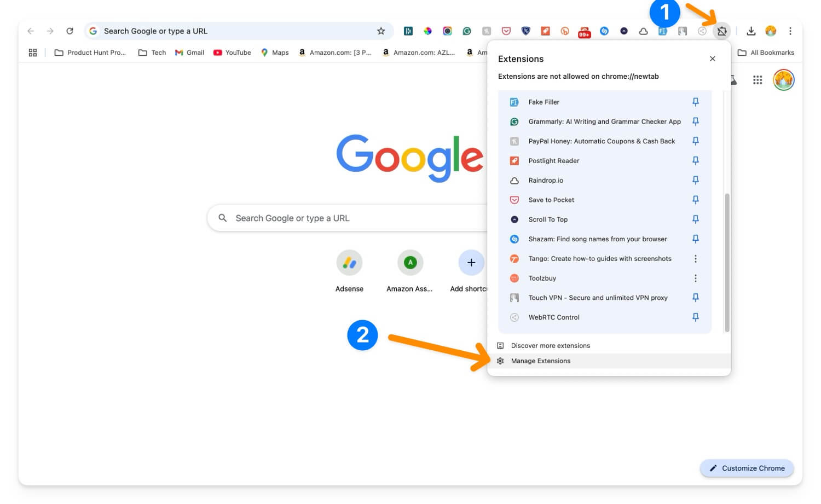This screenshot has height=504, width=821.
Task: Close the Extensions popup
Action: point(712,59)
